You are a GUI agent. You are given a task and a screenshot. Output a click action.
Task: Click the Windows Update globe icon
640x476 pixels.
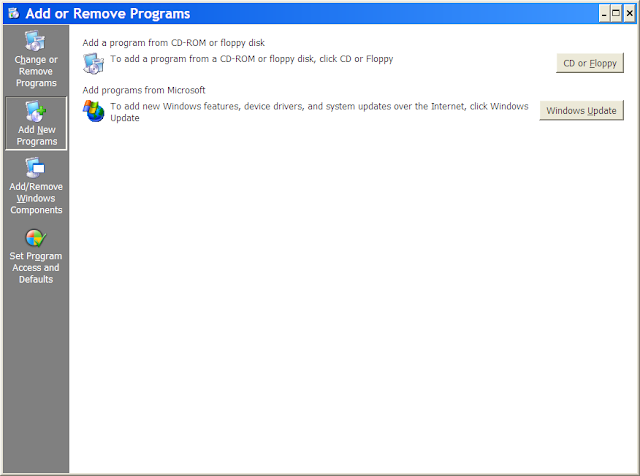(93, 111)
